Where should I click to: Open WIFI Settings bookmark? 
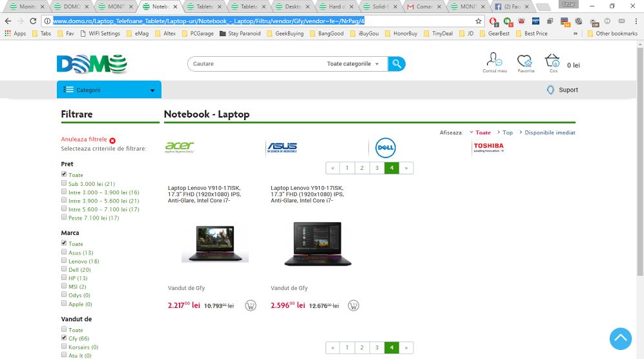point(100,34)
